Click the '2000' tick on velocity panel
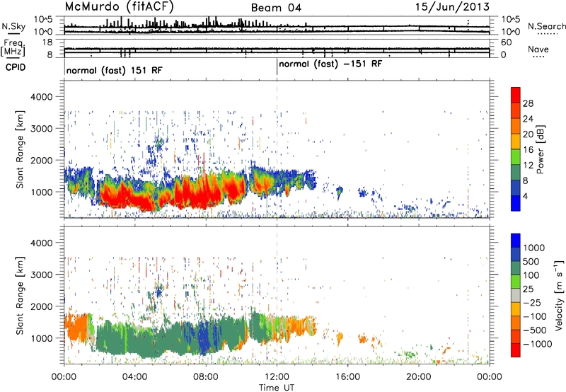This screenshot has width=566, height=392. tap(42, 306)
